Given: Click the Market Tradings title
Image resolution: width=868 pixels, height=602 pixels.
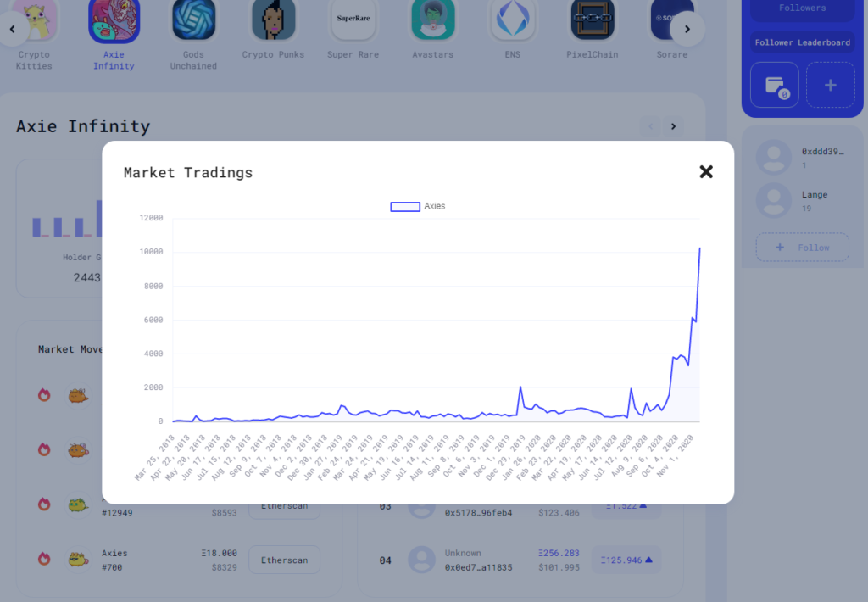Looking at the screenshot, I should coord(187,173).
